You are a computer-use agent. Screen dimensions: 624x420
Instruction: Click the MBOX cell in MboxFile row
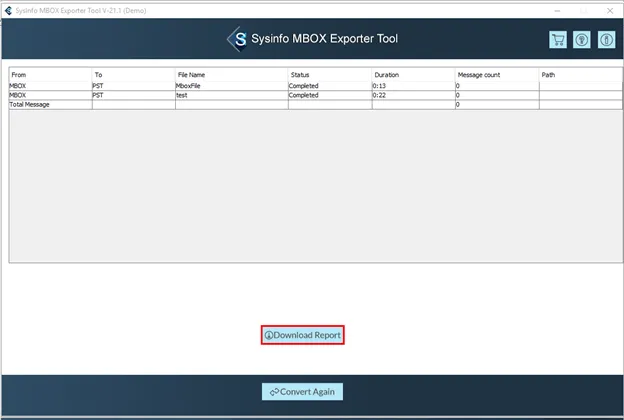point(51,86)
